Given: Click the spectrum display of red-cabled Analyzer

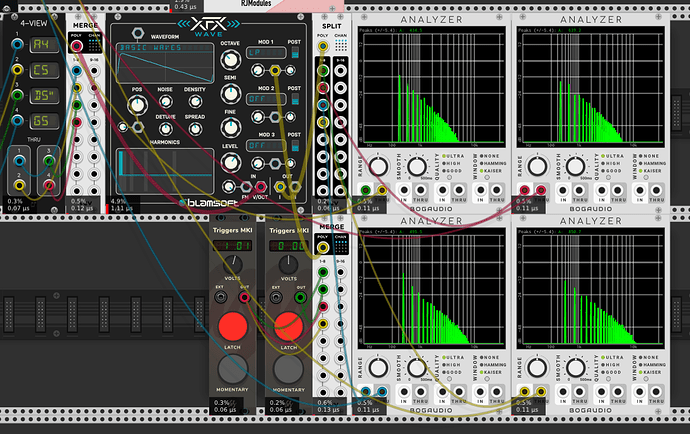Looking at the screenshot, I should coord(591,88).
